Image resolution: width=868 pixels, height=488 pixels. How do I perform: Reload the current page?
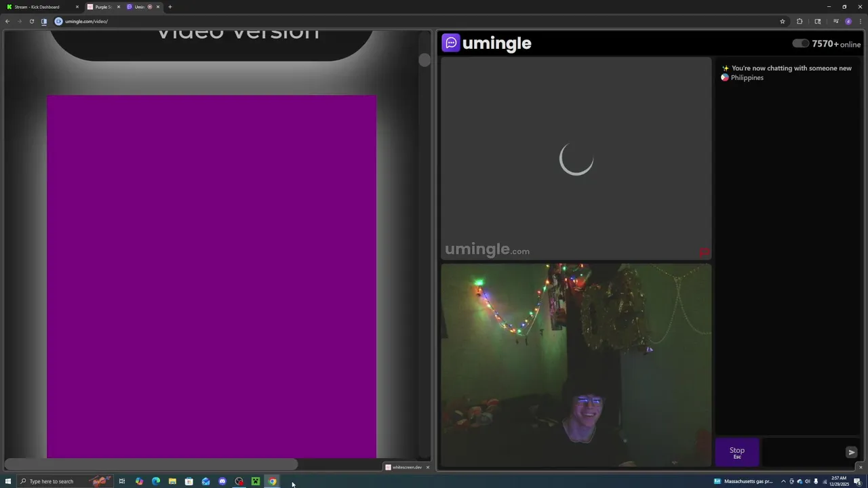pyautogui.click(x=31, y=21)
